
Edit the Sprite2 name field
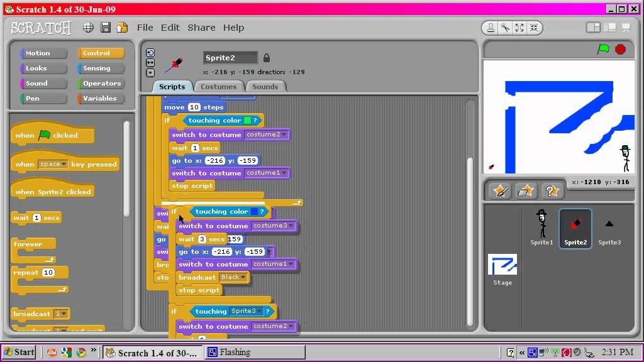pyautogui.click(x=230, y=58)
